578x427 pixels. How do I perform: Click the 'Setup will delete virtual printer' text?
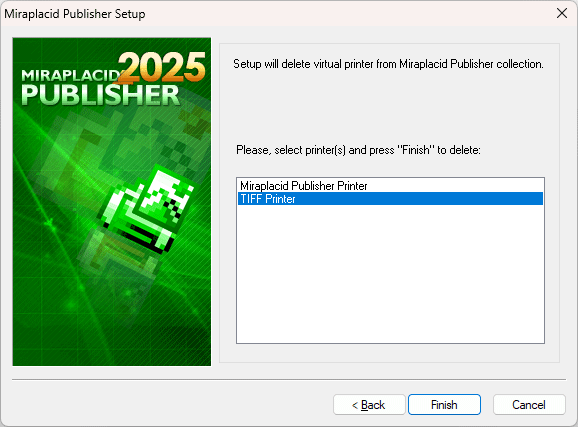pos(388,64)
